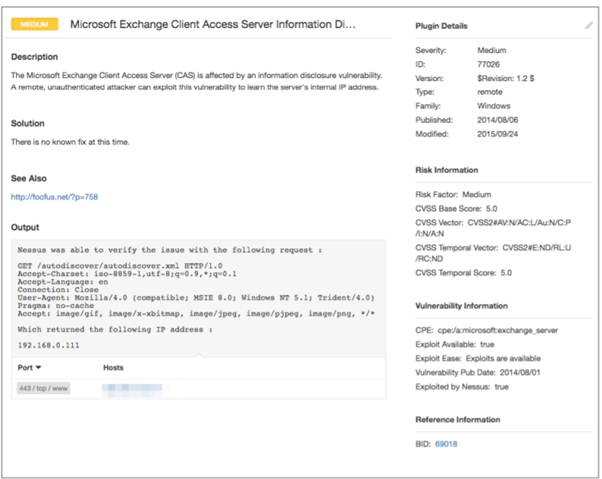The image size is (602, 479).
Task: Click the Vulnerability Information heading
Action: click(x=464, y=305)
